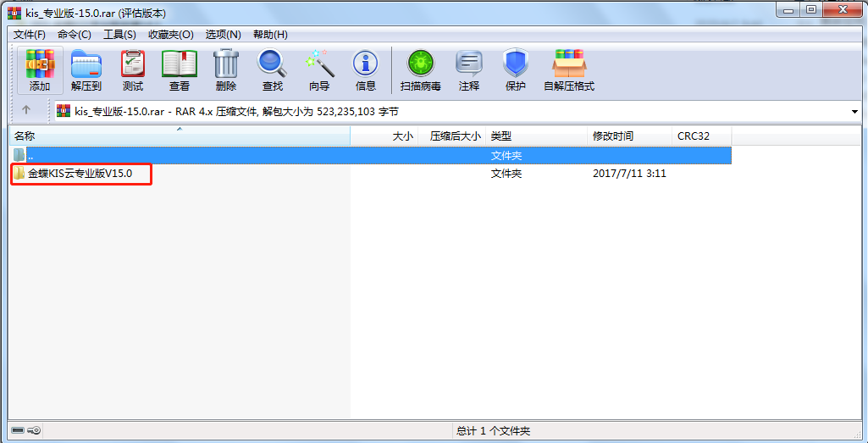Open the View (查看) book icon
The image size is (868, 443).
pos(180,69)
